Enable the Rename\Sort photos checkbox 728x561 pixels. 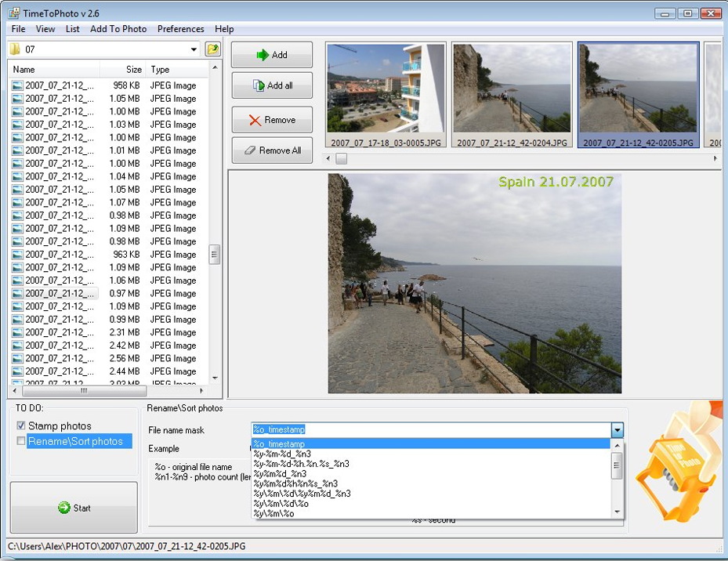[x=21, y=441]
